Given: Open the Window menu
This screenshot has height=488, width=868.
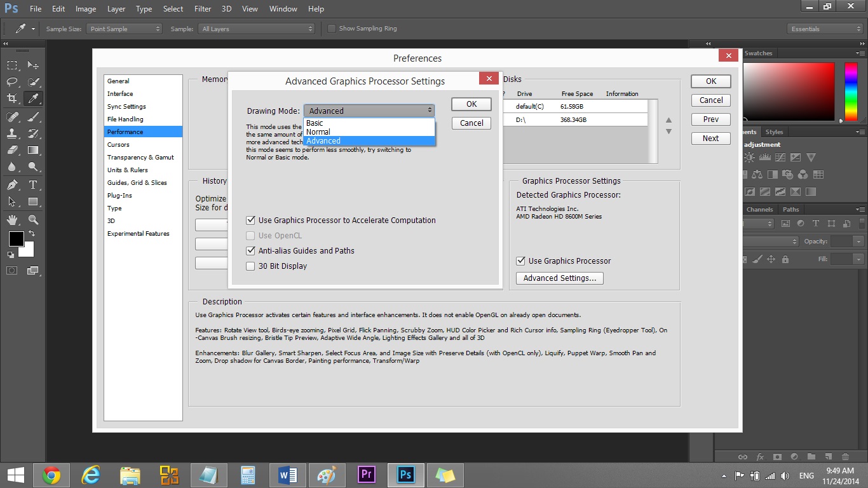Looking at the screenshot, I should [283, 9].
